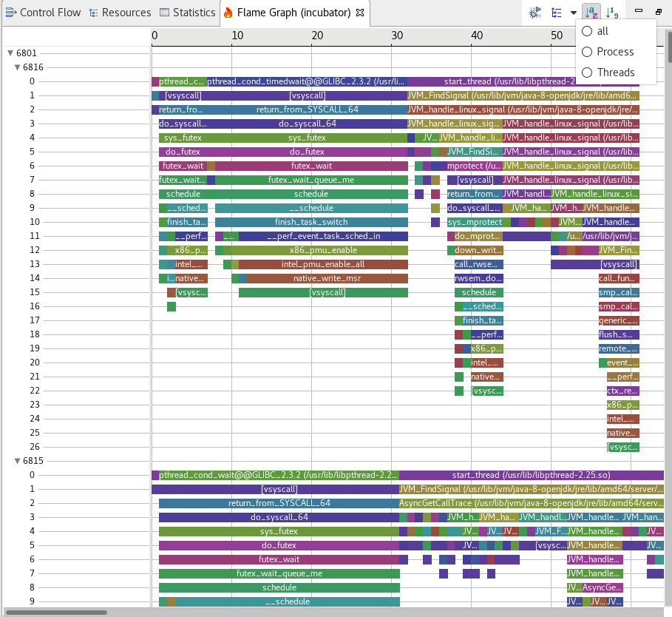Sort flame graph threads alphabetically
The height and width of the screenshot is (617, 672).
tap(592, 12)
